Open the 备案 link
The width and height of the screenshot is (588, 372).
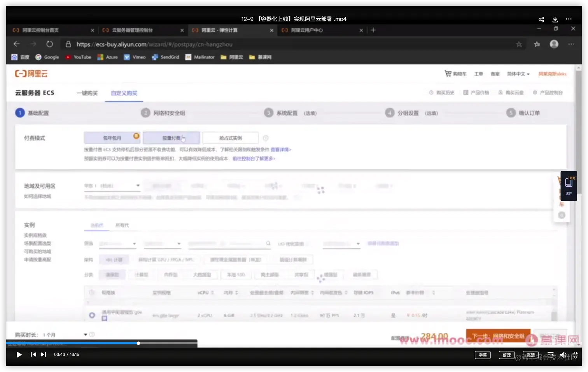point(495,74)
